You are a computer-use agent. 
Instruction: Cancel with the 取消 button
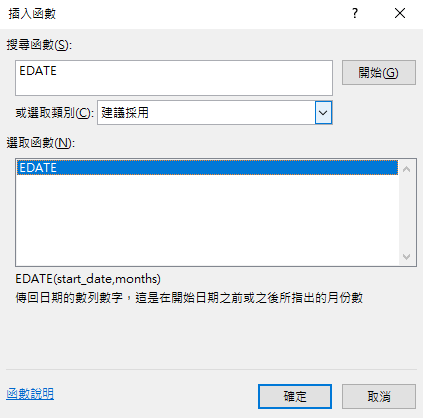379,396
